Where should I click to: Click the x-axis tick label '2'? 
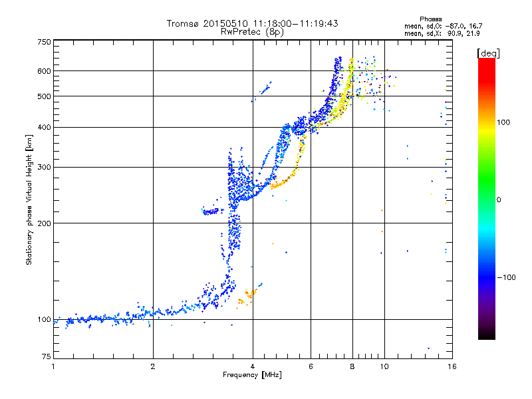pyautogui.click(x=153, y=366)
